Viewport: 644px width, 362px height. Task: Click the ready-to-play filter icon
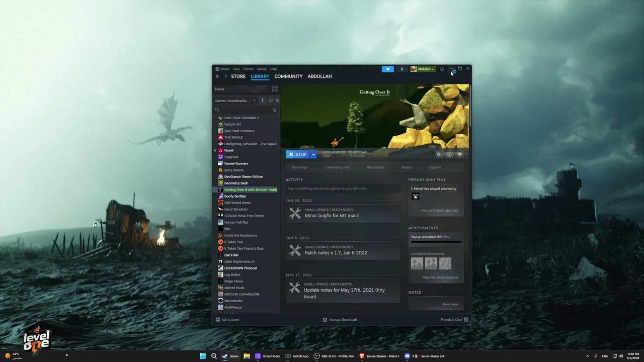[x=277, y=101]
